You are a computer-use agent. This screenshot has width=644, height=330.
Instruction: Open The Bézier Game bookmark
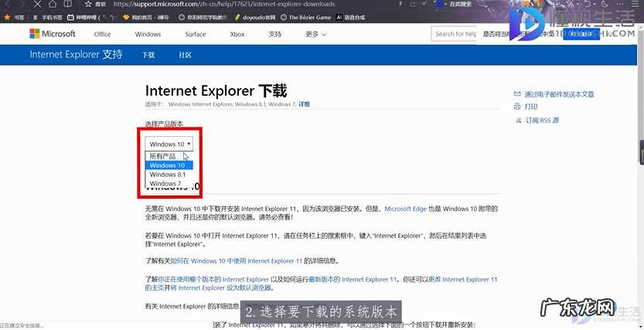305,18
